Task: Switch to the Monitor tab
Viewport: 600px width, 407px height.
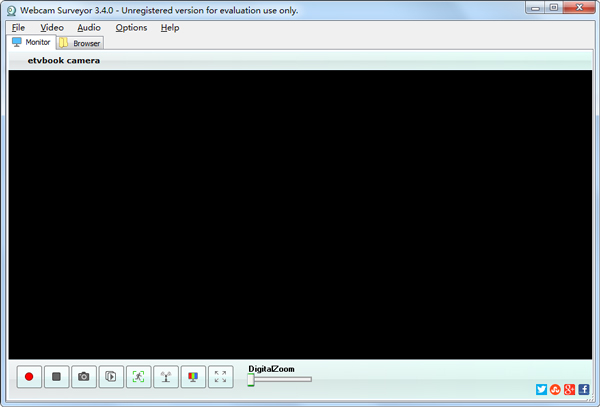Action: [x=32, y=42]
